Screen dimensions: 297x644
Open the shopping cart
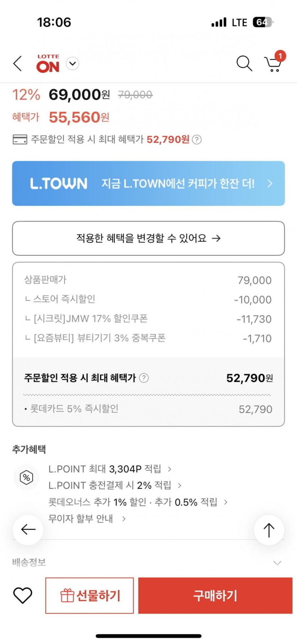274,63
